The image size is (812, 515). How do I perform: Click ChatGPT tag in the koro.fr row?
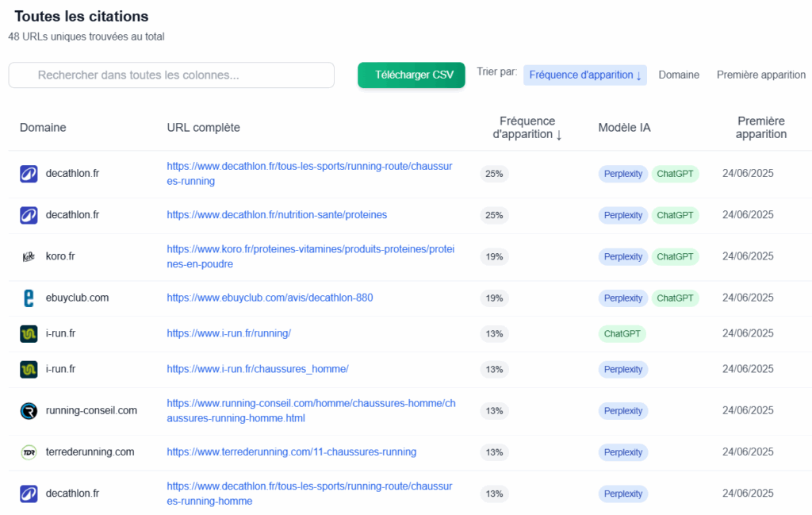676,257
